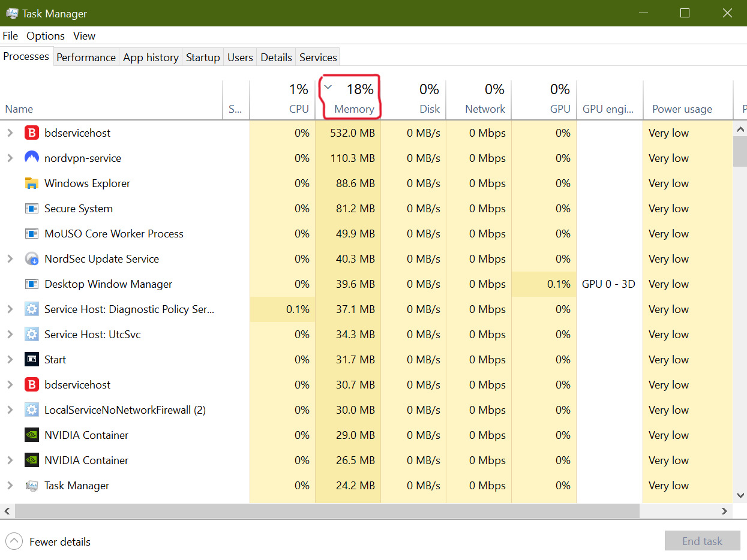
Task: Expand the NordSec Update Service row
Action: [10, 259]
